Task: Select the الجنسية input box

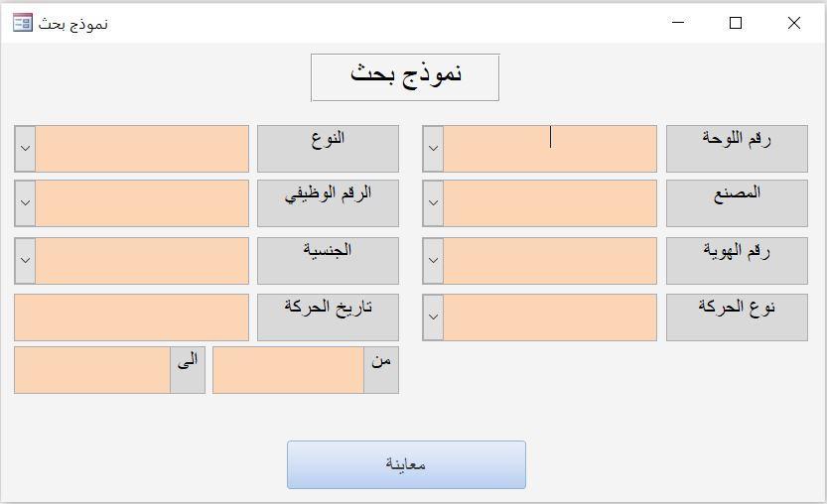Action: point(141,261)
